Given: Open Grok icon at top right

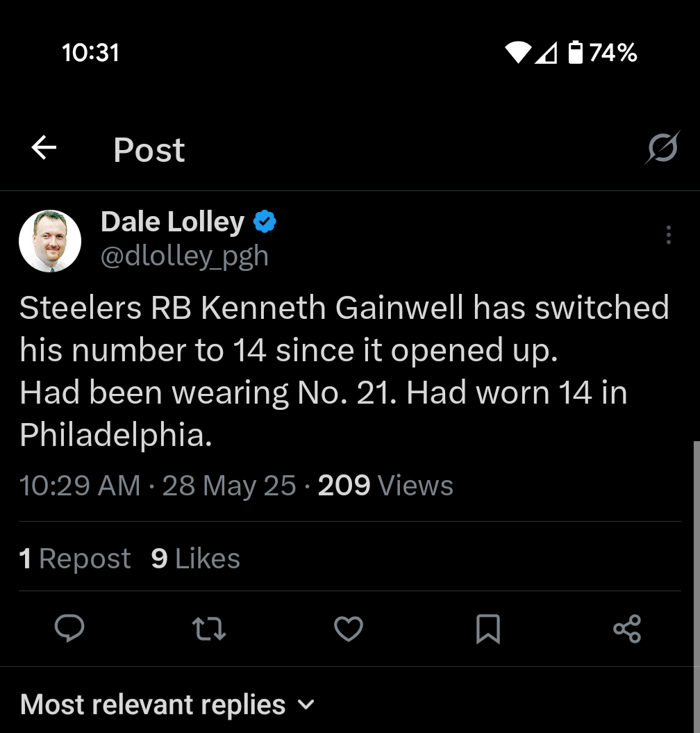Looking at the screenshot, I should click(662, 147).
